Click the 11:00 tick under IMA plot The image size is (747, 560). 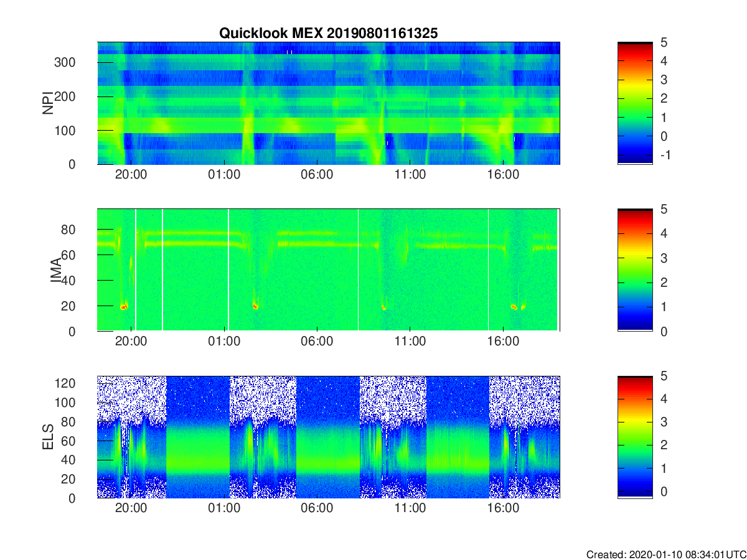click(410, 341)
